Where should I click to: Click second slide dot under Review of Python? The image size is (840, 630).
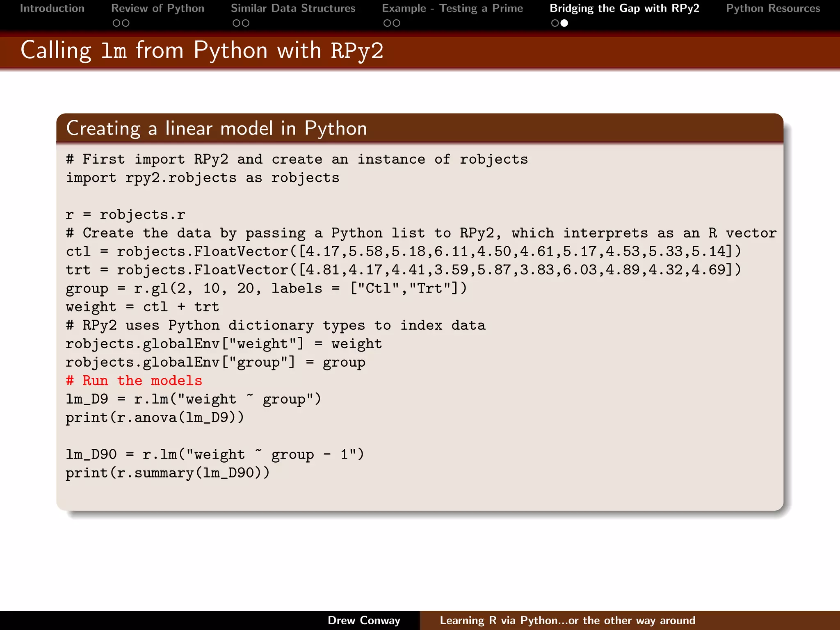pyautogui.click(x=126, y=23)
